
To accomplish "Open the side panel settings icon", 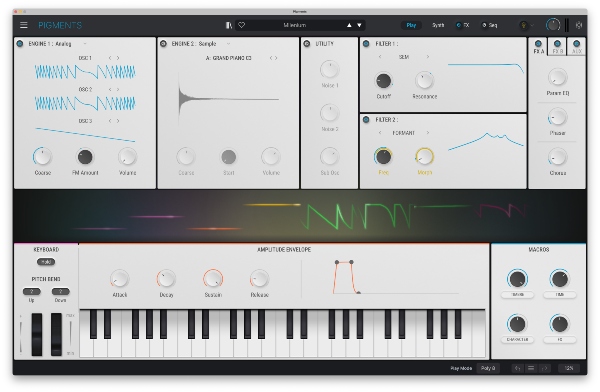I will 579,25.
